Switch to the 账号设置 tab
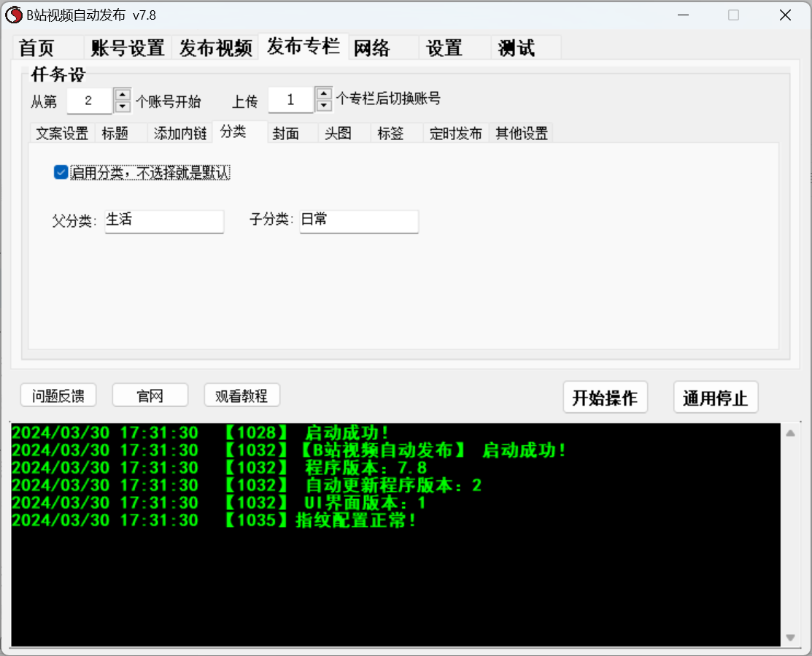The width and height of the screenshot is (812, 656). point(128,48)
